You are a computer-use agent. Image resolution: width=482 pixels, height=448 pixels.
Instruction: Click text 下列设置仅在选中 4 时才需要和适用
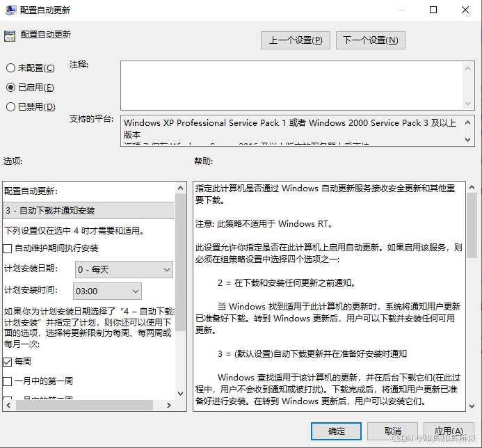74,231
